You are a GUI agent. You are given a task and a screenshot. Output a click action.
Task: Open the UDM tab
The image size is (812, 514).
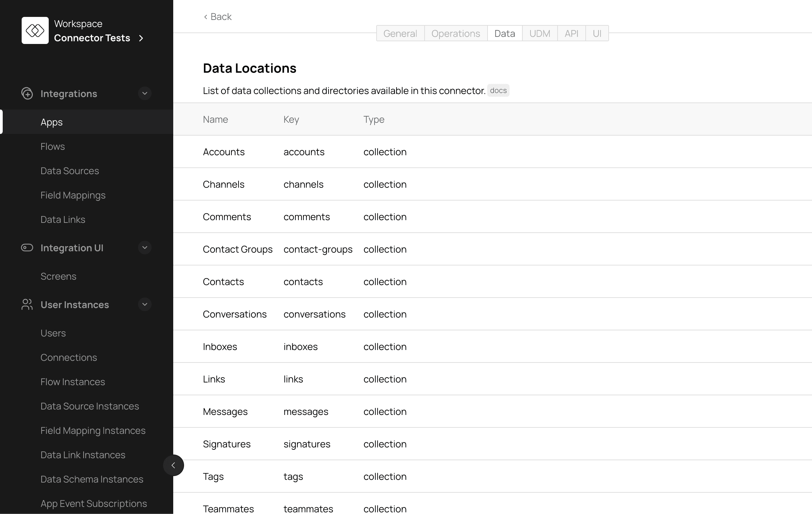point(540,33)
